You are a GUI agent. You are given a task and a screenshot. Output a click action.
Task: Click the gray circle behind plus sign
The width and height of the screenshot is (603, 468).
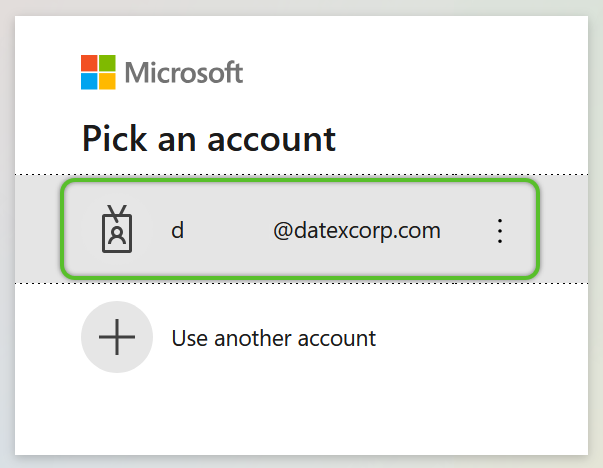[117, 337]
